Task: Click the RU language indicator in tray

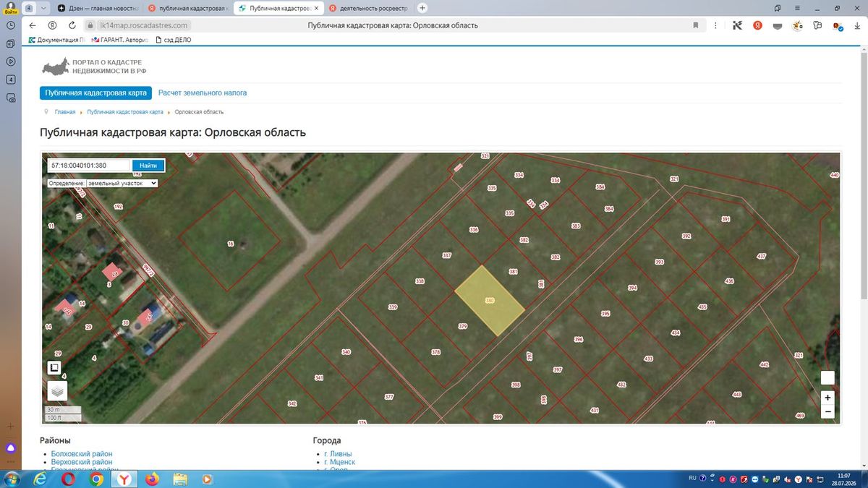Action: click(x=692, y=478)
